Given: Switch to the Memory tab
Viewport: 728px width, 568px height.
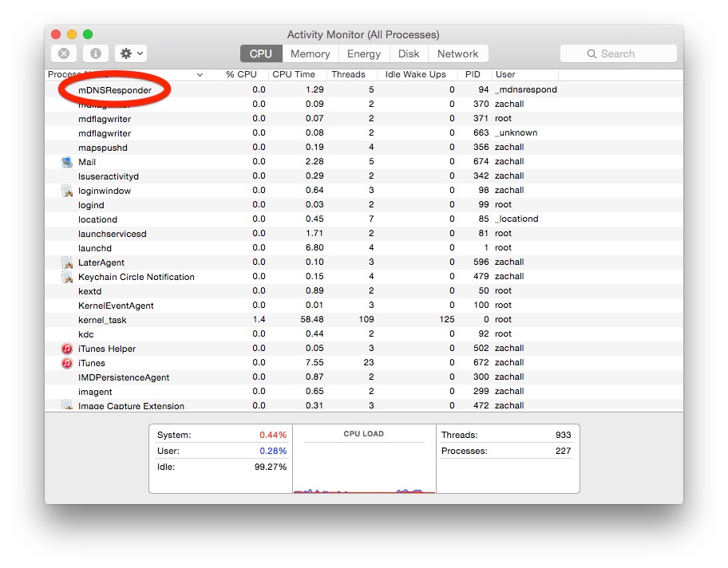Looking at the screenshot, I should (310, 53).
